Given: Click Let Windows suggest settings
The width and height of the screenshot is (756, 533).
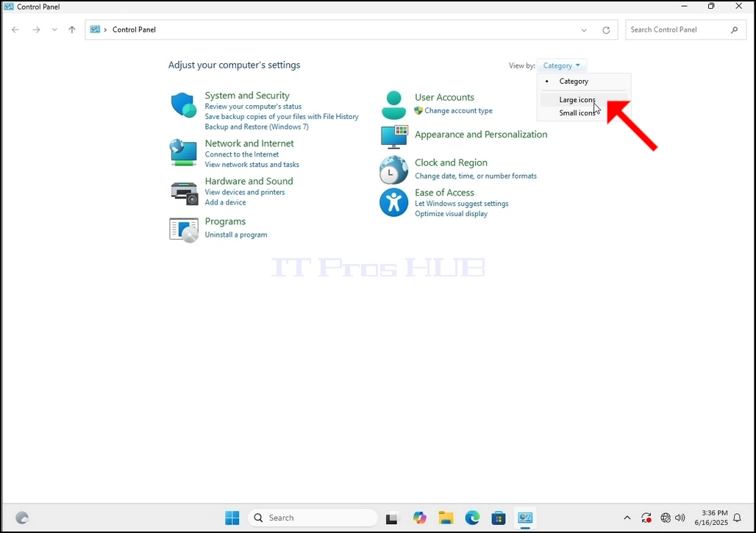Looking at the screenshot, I should (x=461, y=204).
